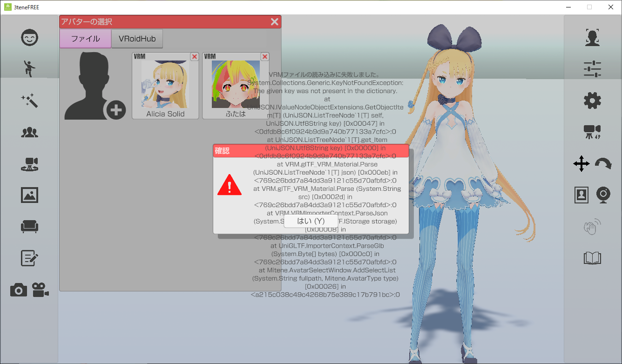Open the background image panel
The height and width of the screenshot is (364, 622).
point(29,195)
